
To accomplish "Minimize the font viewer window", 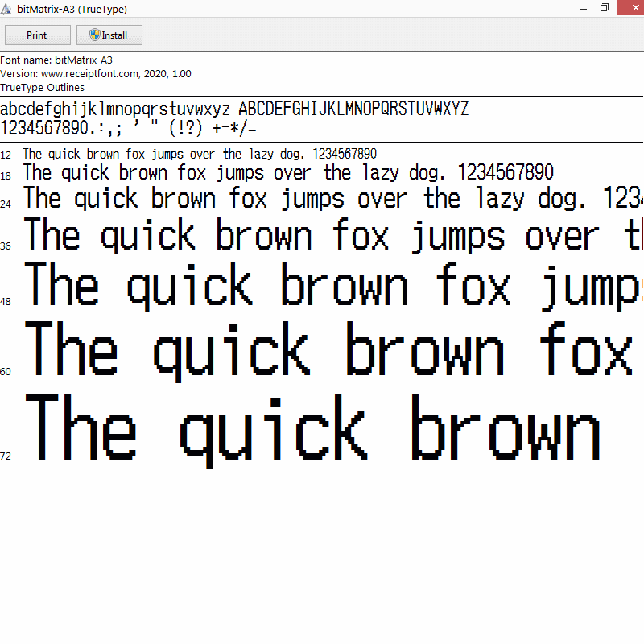I will (583, 8).
